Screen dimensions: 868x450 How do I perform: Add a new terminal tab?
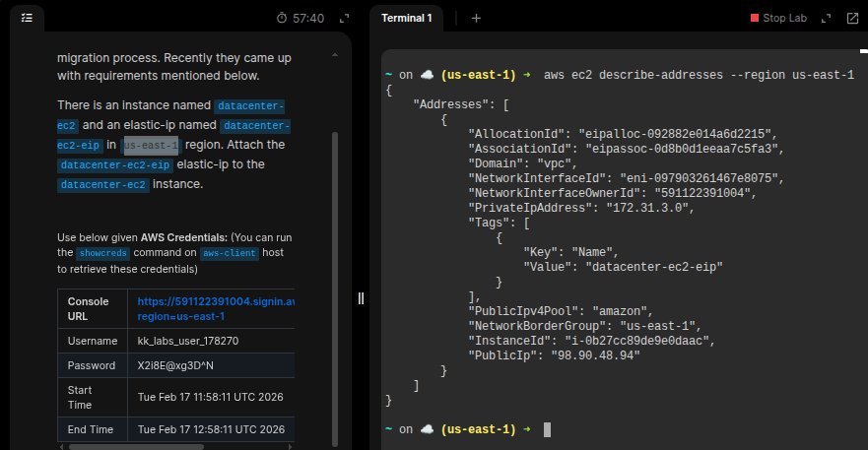[x=476, y=18]
